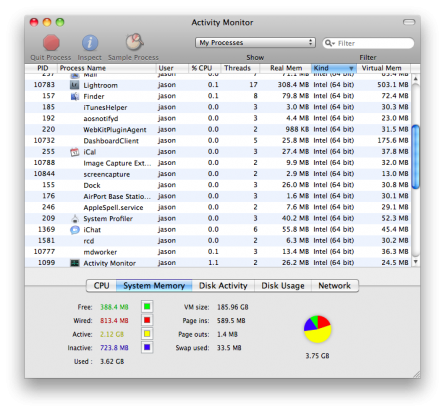
Task: Select the Lightroom app icon in list
Action: pyautogui.click(x=75, y=85)
